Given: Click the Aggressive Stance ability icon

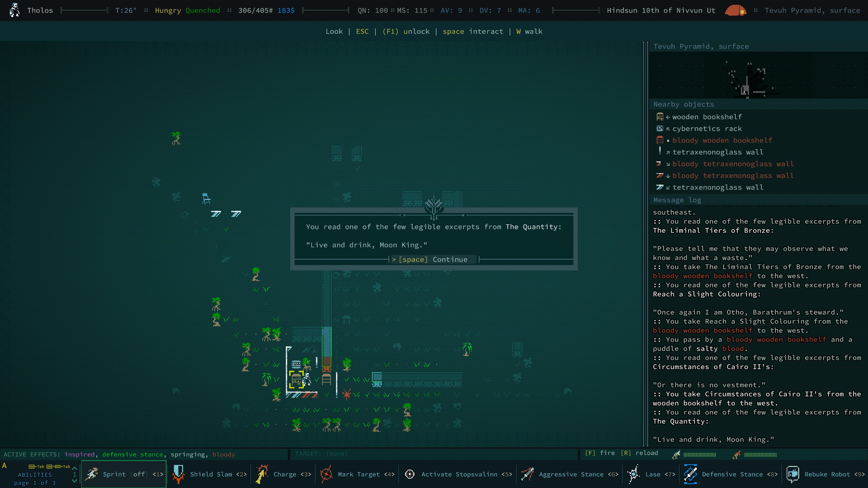Looking at the screenshot, I should 527,474.
